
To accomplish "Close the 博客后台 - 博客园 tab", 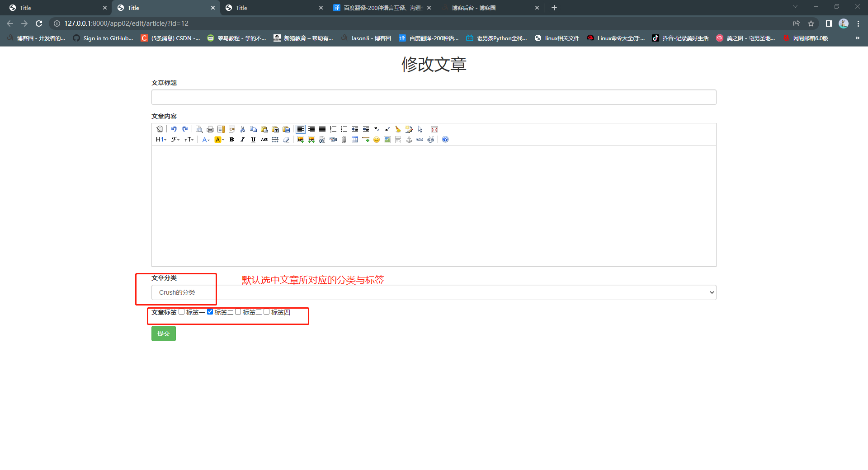I will pos(537,8).
